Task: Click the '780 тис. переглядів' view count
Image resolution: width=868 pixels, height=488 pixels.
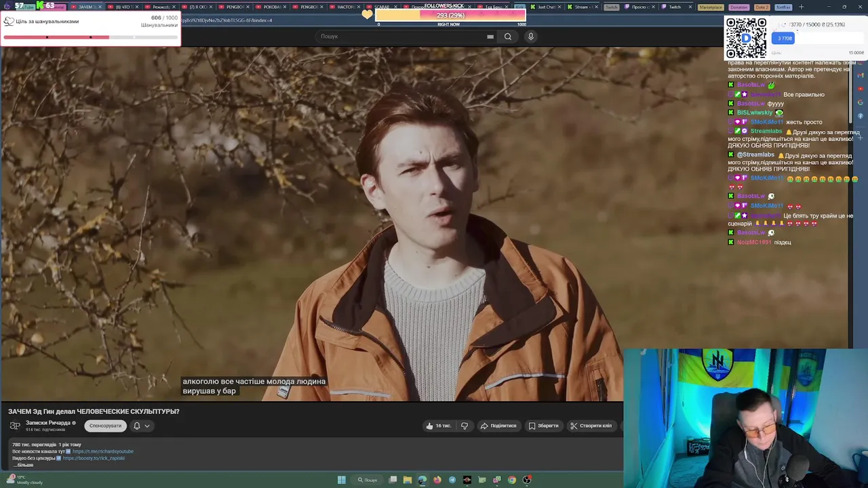Action: click(34, 445)
